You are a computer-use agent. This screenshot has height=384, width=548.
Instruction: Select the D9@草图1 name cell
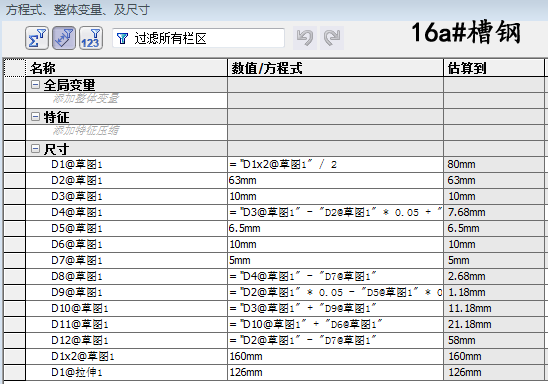tap(127, 292)
